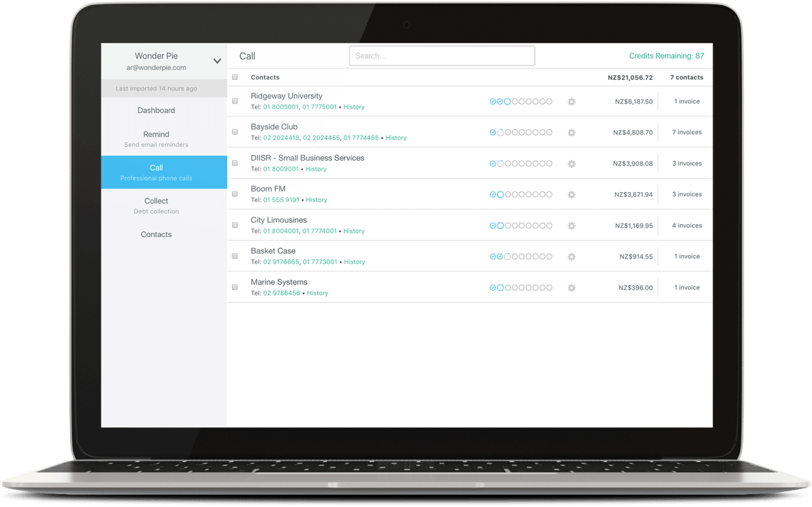The height and width of the screenshot is (507, 812).
Task: Open Marine Systems gear settings
Action: click(571, 288)
